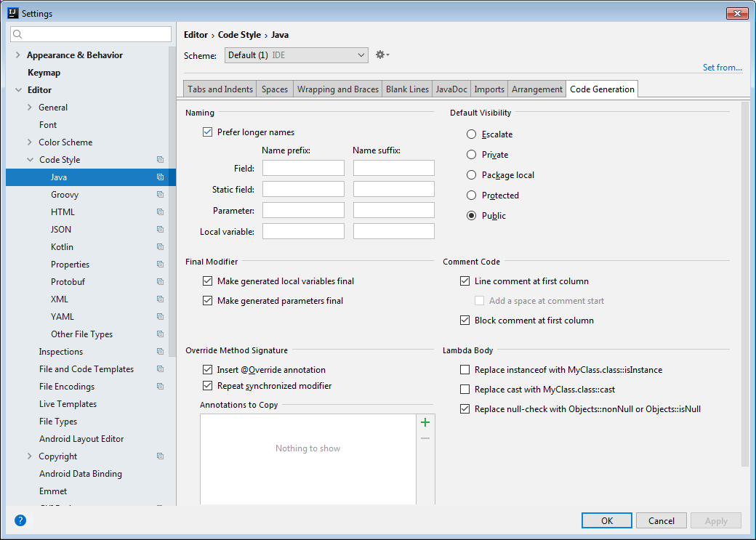Expand the Color Scheme node

(x=29, y=142)
